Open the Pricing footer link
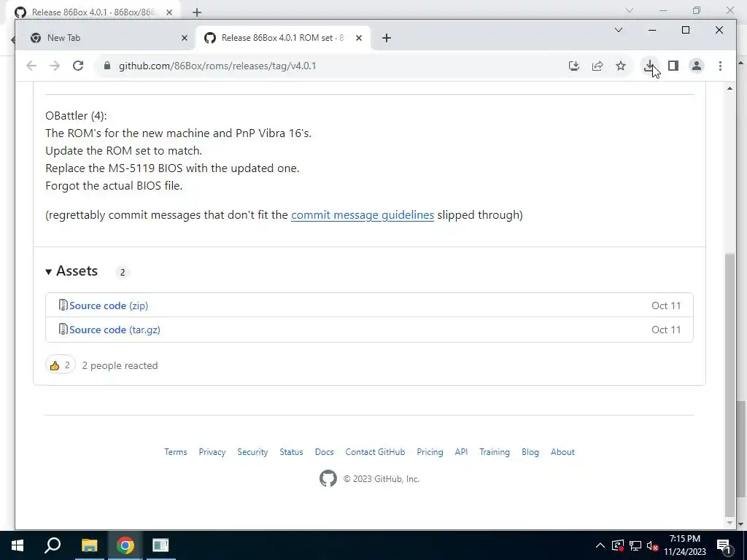The width and height of the screenshot is (747, 560). [430, 452]
